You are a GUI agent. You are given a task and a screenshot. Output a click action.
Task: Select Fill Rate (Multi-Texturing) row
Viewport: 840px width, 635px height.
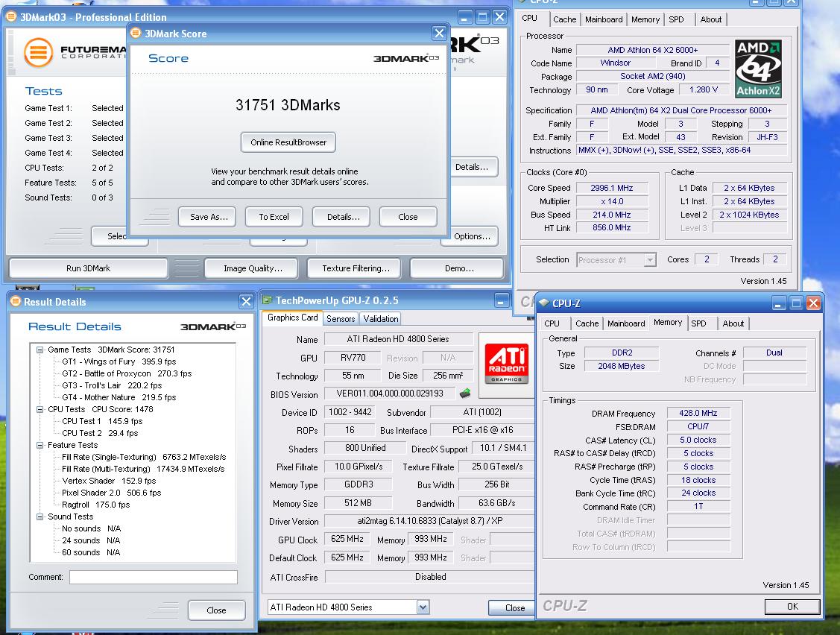[x=143, y=469]
